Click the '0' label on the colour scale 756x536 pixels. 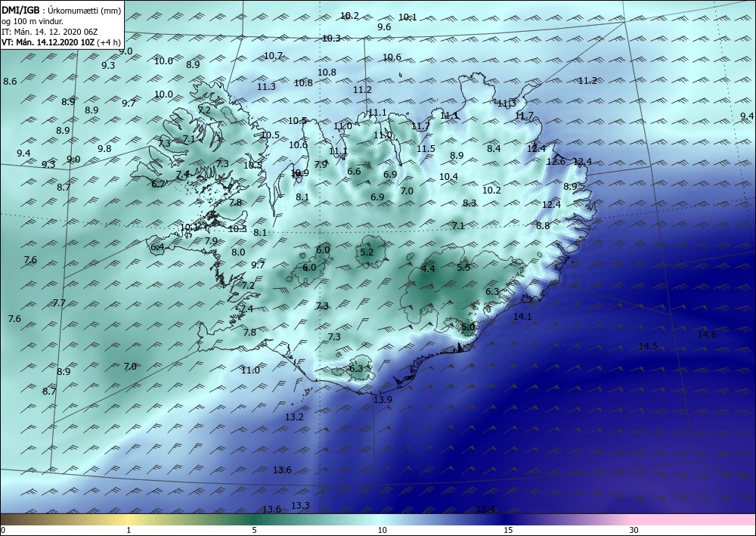(x=3, y=531)
